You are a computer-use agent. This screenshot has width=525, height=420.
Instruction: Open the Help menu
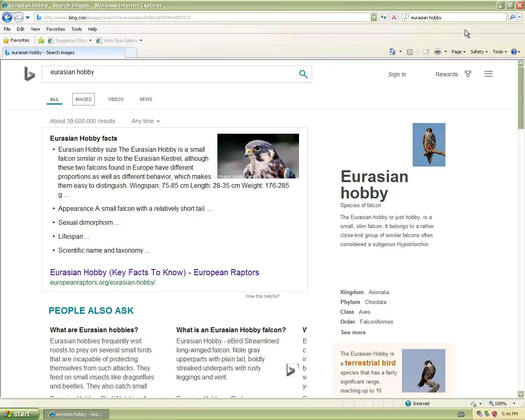click(x=92, y=29)
